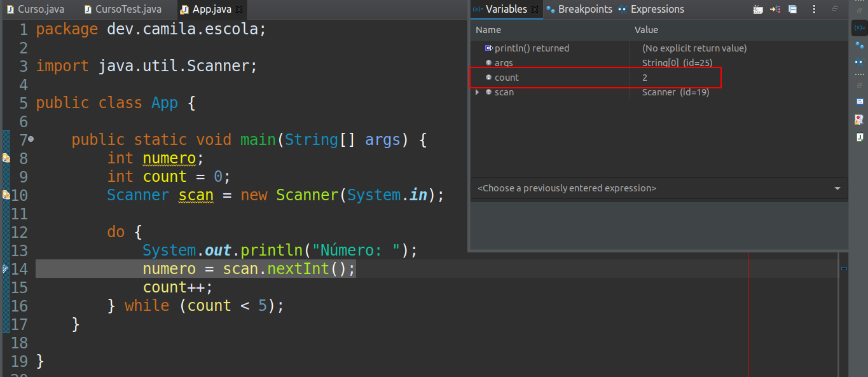868x377 pixels.
Task: Click the Scanner (id=19) value
Action: tap(675, 92)
